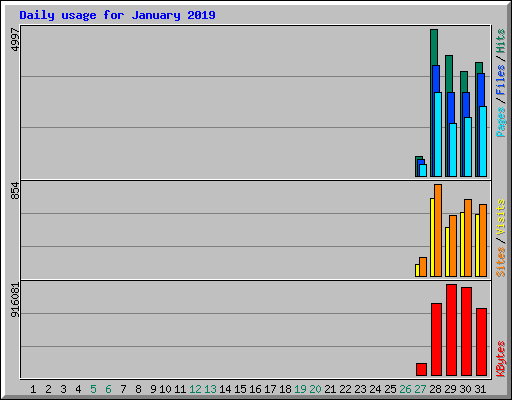
Task: Click the orange Sites bar for day 28
Action: tap(438, 230)
